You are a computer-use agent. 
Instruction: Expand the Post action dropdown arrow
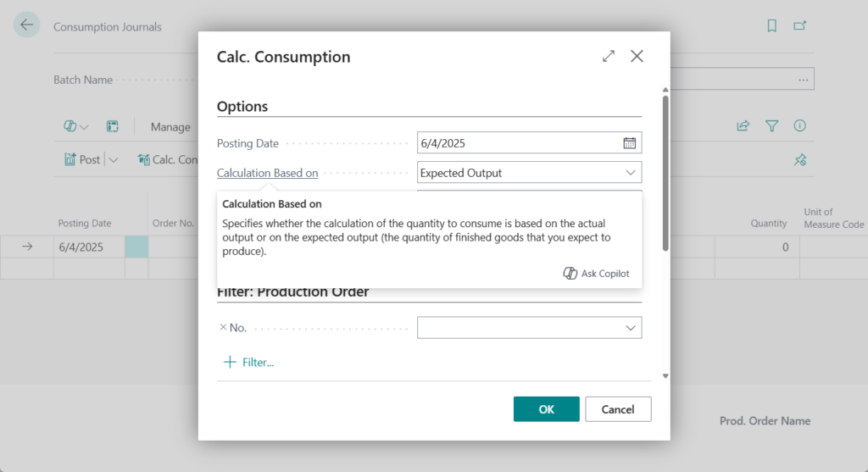(115, 159)
